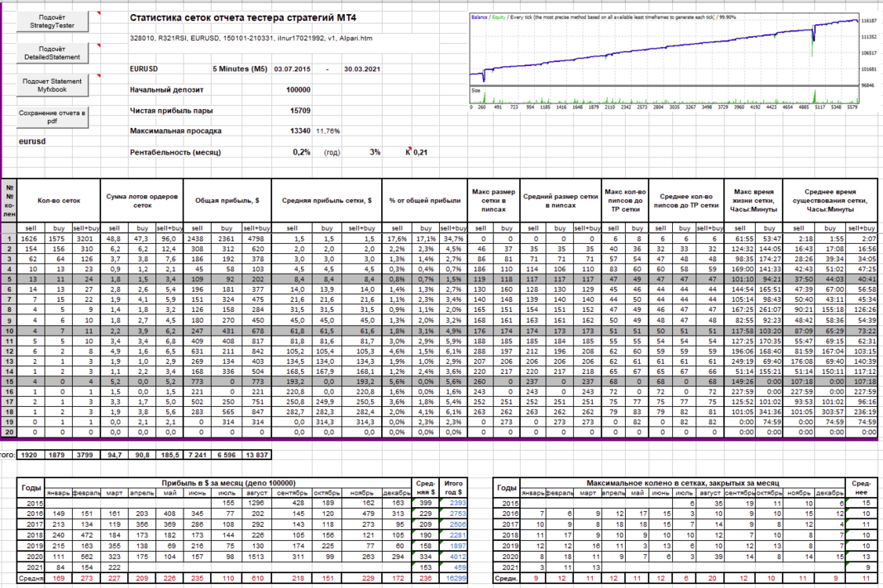
Task: Select max knee 35 for August 2015
Action: pyautogui.click(x=711, y=503)
